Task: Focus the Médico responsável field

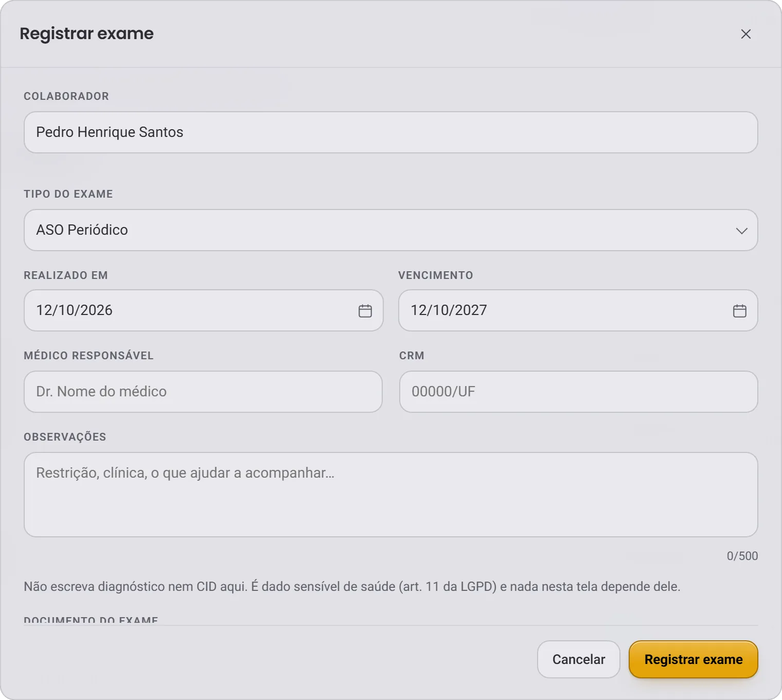Action: click(203, 392)
